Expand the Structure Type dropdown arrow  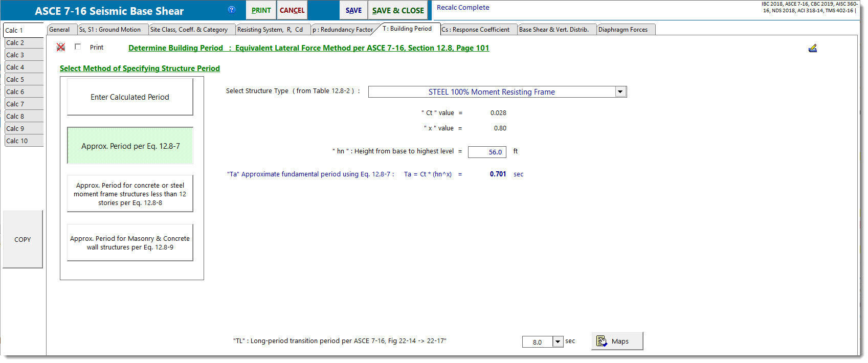pos(620,92)
